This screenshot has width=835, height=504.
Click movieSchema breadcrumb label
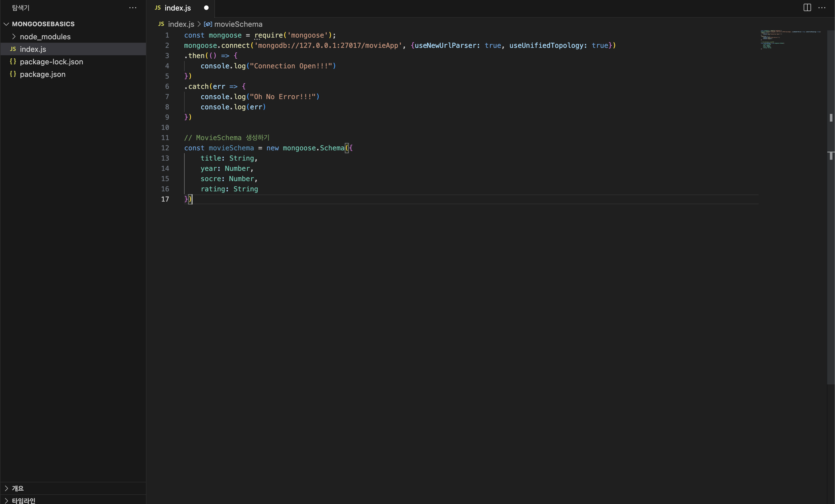pyautogui.click(x=238, y=24)
